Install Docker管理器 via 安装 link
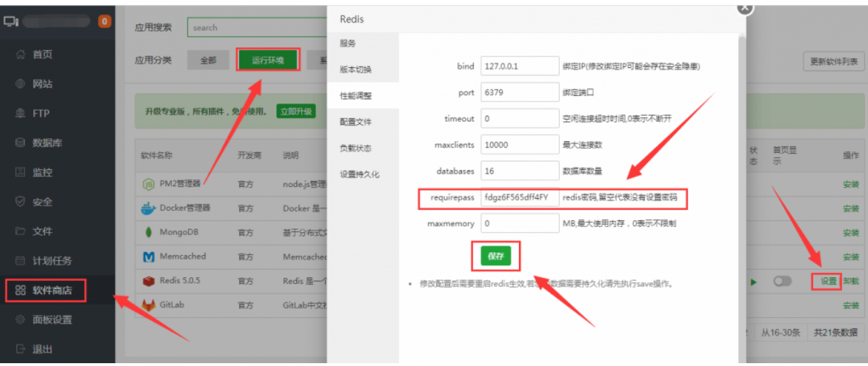868x366 pixels. (x=851, y=208)
